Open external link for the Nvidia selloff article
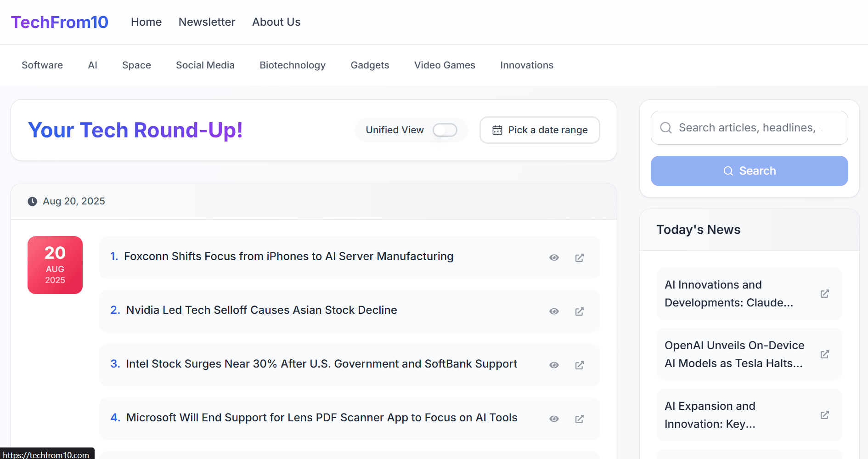Viewport: 868px width, 459px height. click(x=579, y=312)
